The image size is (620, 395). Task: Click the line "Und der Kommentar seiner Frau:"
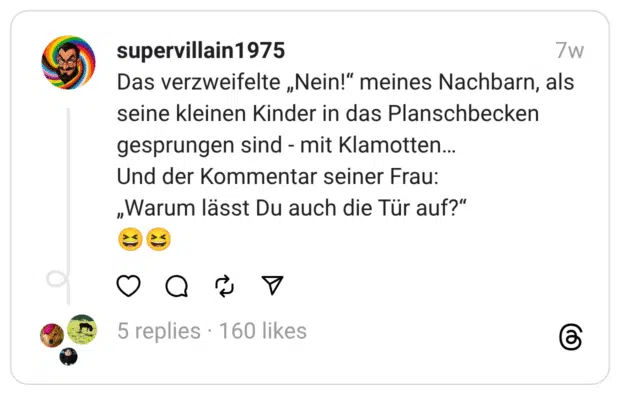pyautogui.click(x=278, y=177)
